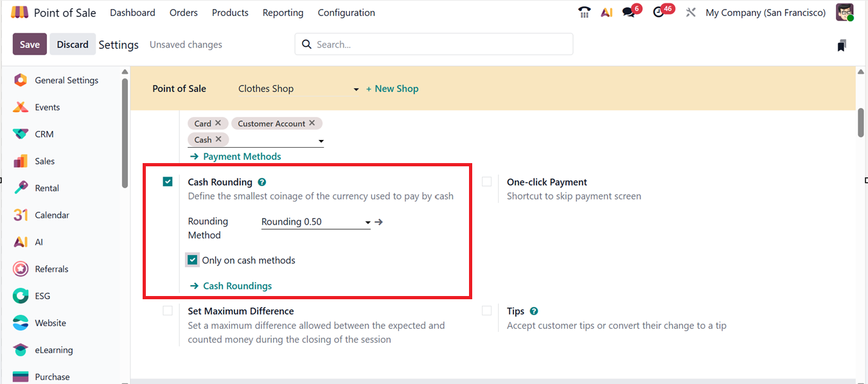Enable the Set Maximum Difference checkbox

(168, 311)
